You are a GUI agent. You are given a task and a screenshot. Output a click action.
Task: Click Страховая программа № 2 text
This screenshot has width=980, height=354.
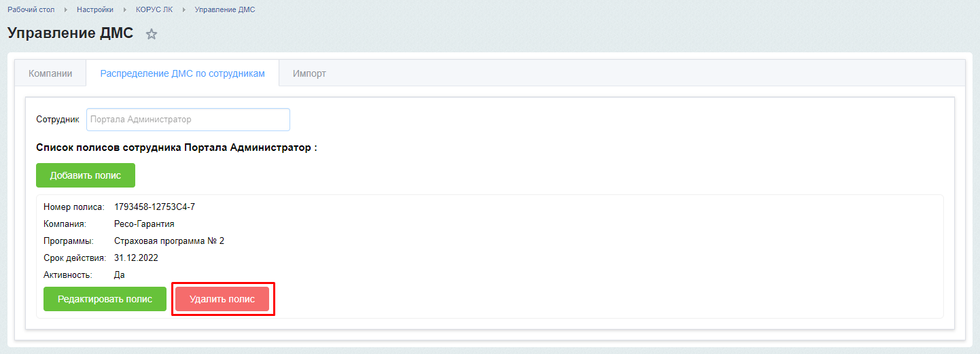169,241
